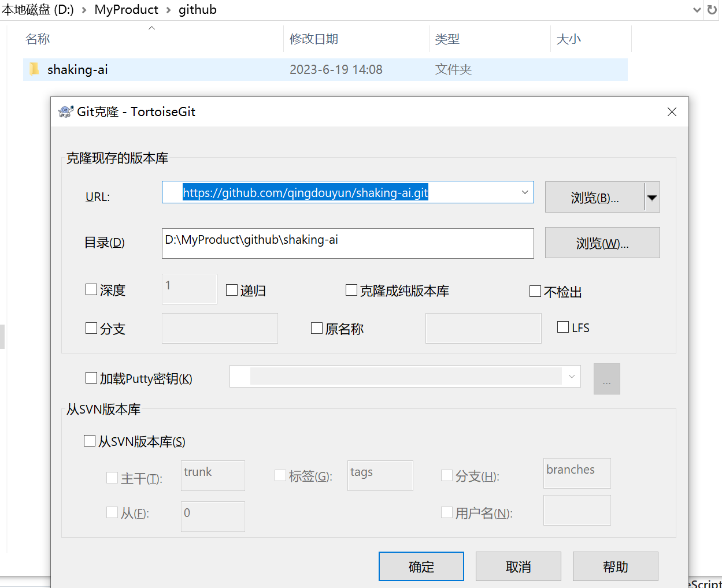Enable the LFS checkbox
This screenshot has width=722, height=588.
(563, 327)
